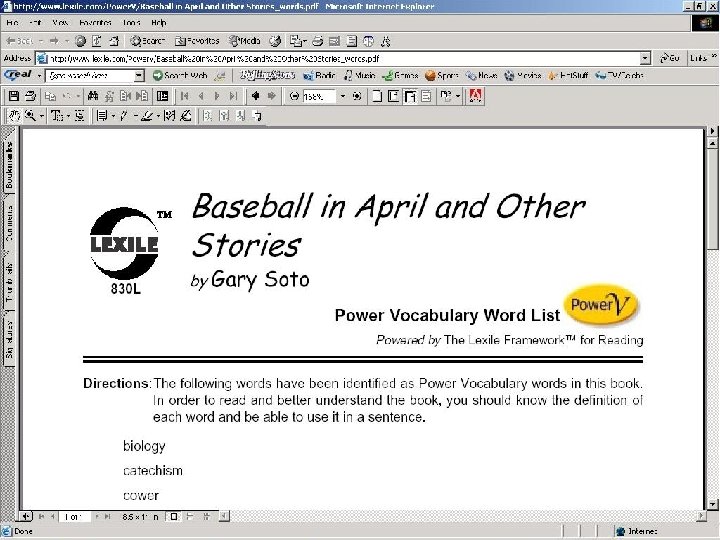Image resolution: width=720 pixels, height=540 pixels.
Task: Click the IE Refresh icon
Action: point(97,41)
